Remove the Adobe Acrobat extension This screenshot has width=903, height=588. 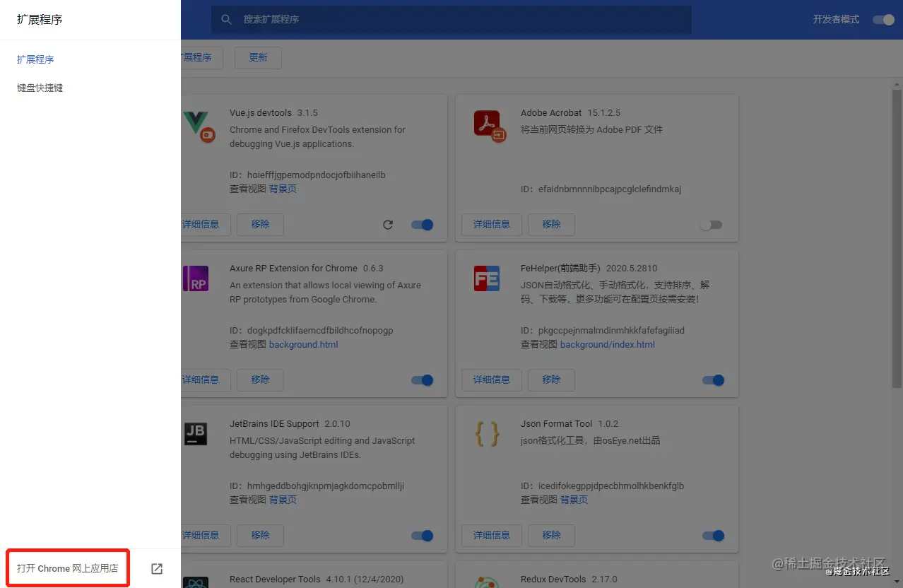tap(551, 224)
